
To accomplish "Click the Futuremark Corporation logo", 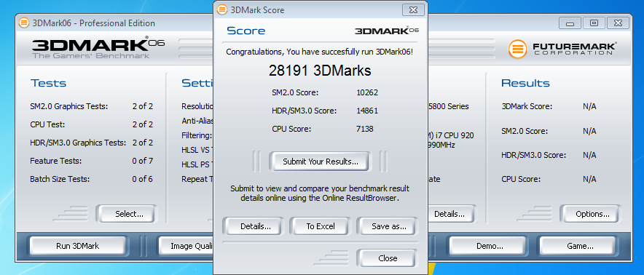I will 562,49.
